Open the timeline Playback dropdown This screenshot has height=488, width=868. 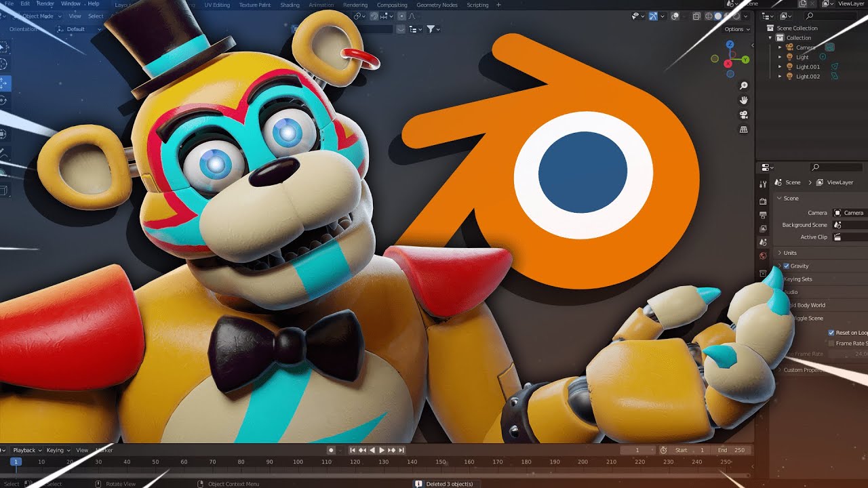[27, 450]
